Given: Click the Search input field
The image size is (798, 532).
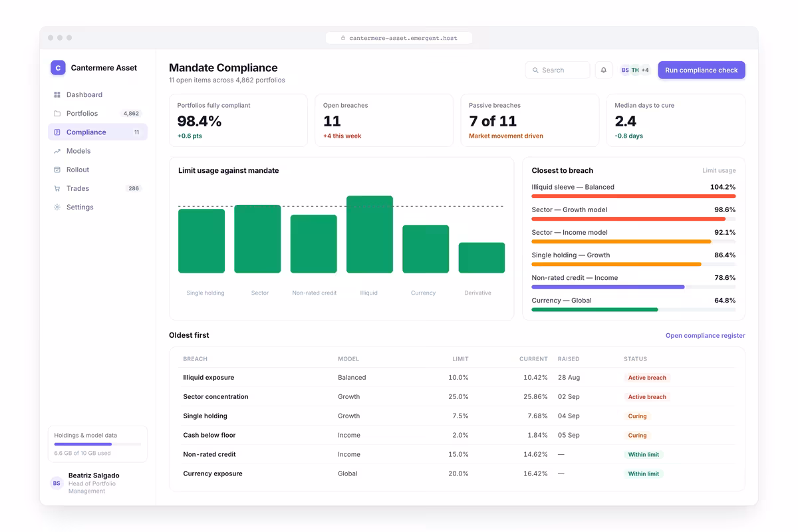Looking at the screenshot, I should (557, 70).
